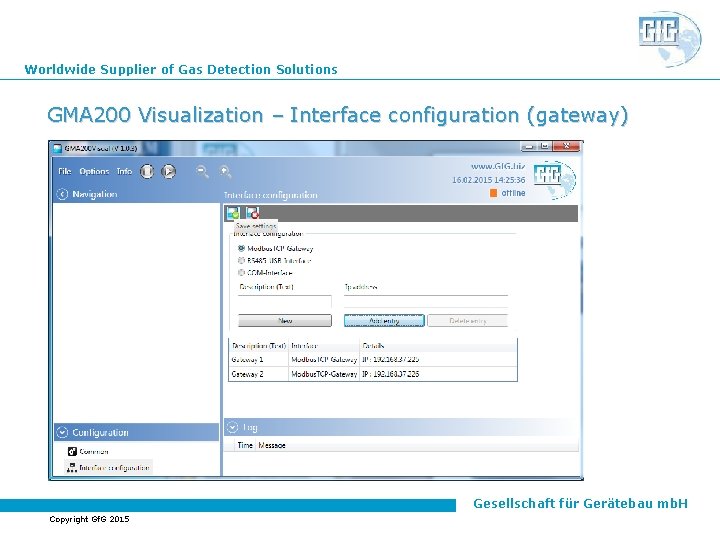Click the Add entry button
The height and width of the screenshot is (540, 720).
(x=384, y=321)
